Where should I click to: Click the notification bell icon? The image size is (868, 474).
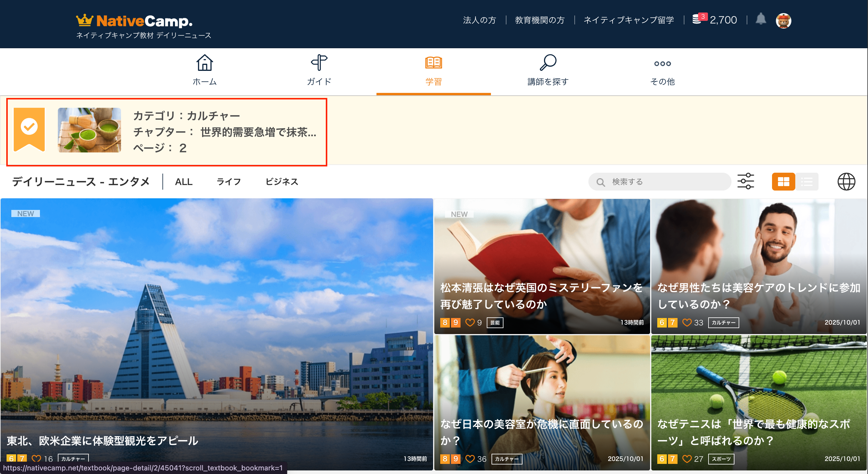760,19
